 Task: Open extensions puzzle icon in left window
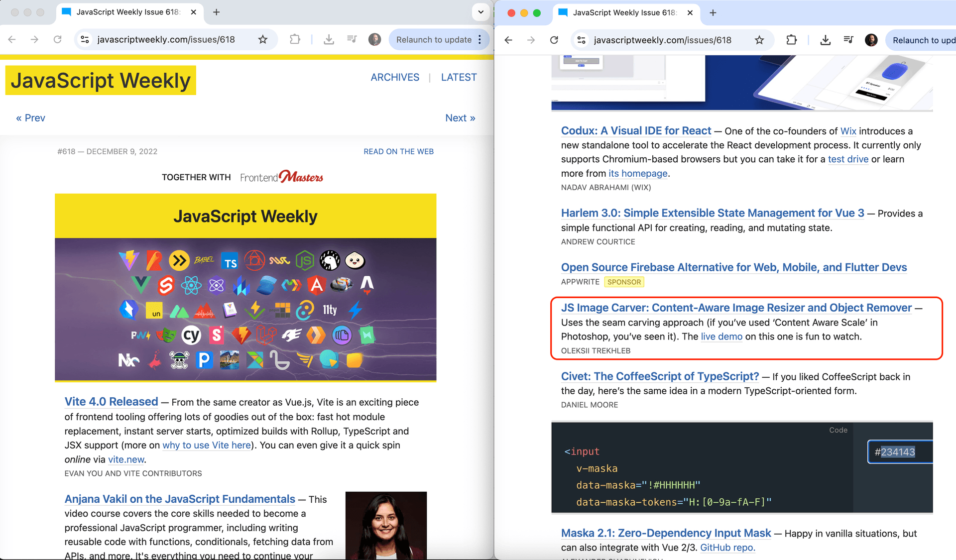(295, 39)
